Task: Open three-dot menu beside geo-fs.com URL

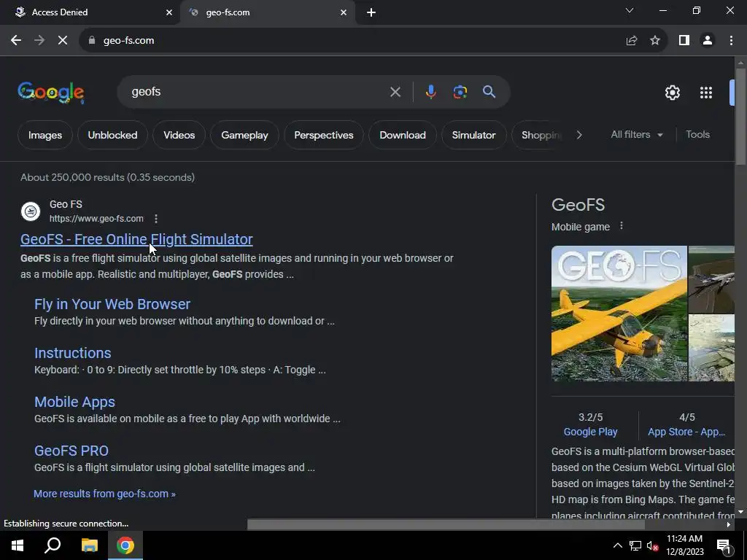Action: coord(156,219)
